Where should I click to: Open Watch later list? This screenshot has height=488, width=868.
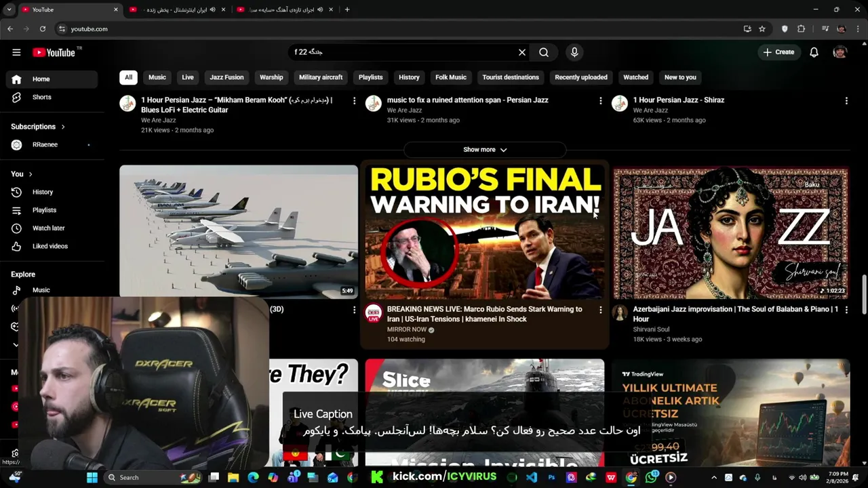pos(52,228)
